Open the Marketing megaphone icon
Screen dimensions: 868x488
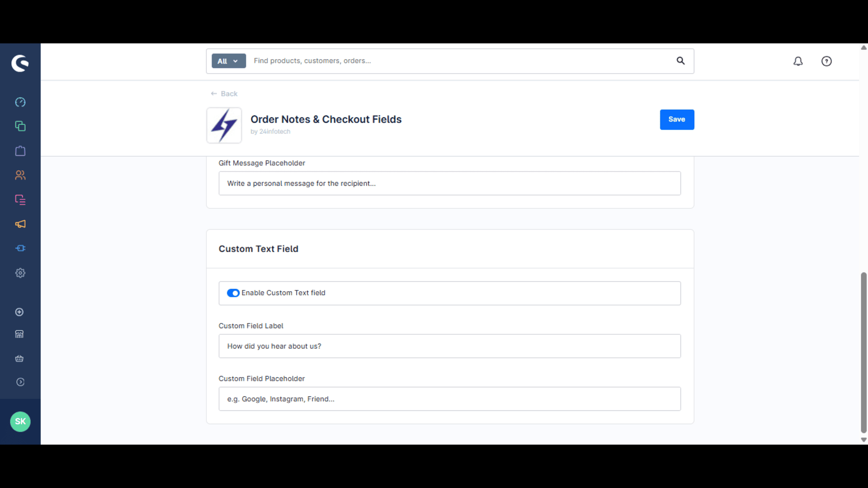(20, 224)
